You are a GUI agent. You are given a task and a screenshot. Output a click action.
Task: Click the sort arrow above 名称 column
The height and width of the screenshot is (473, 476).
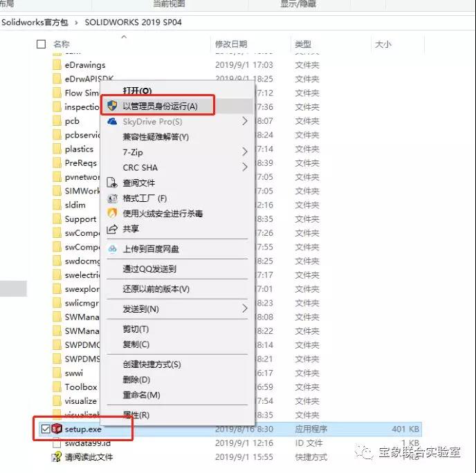click(x=124, y=37)
